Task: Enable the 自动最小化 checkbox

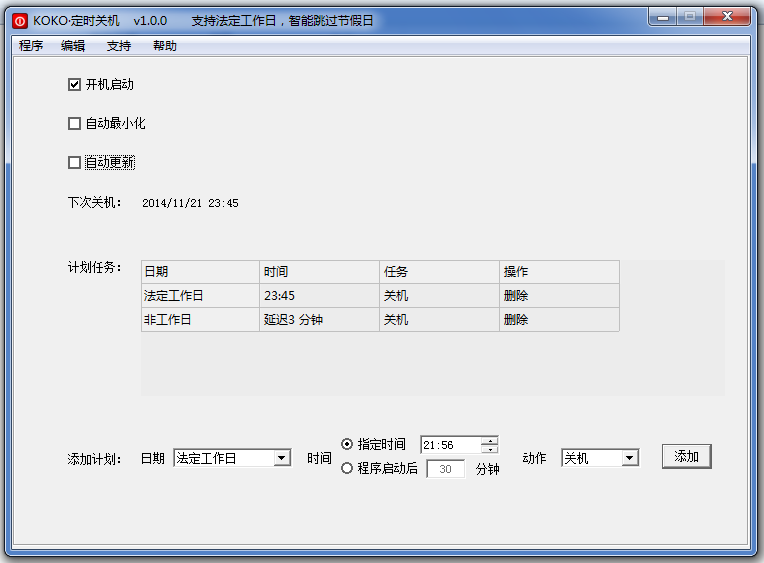Action: [x=74, y=123]
